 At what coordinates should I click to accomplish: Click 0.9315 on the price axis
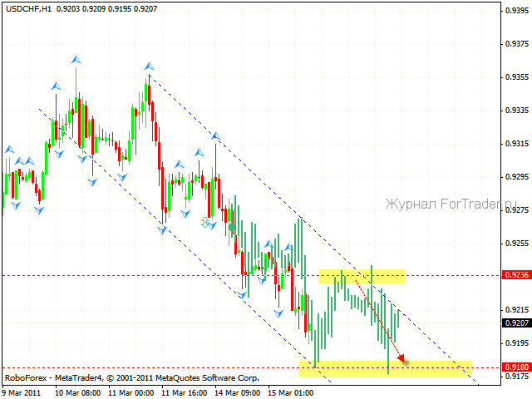pos(517,144)
